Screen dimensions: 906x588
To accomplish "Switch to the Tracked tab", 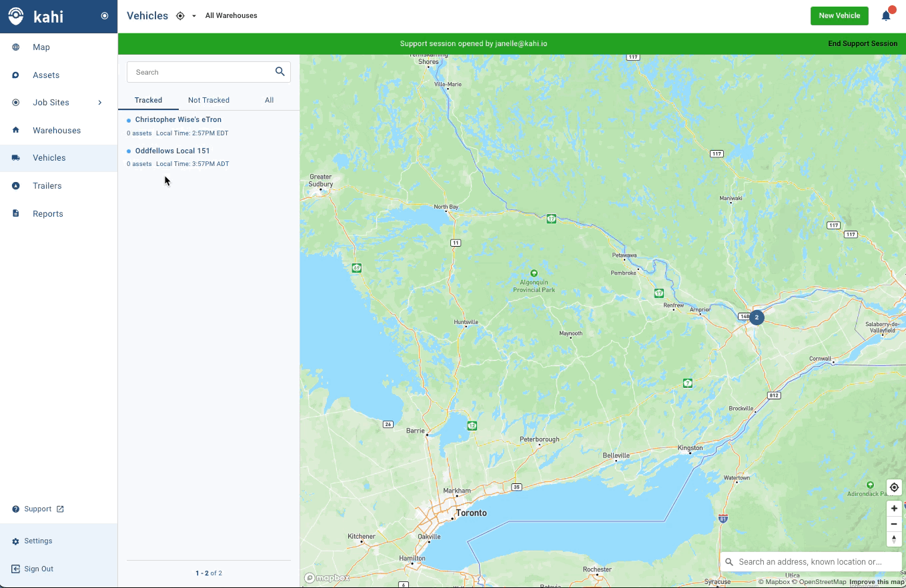I will point(148,100).
